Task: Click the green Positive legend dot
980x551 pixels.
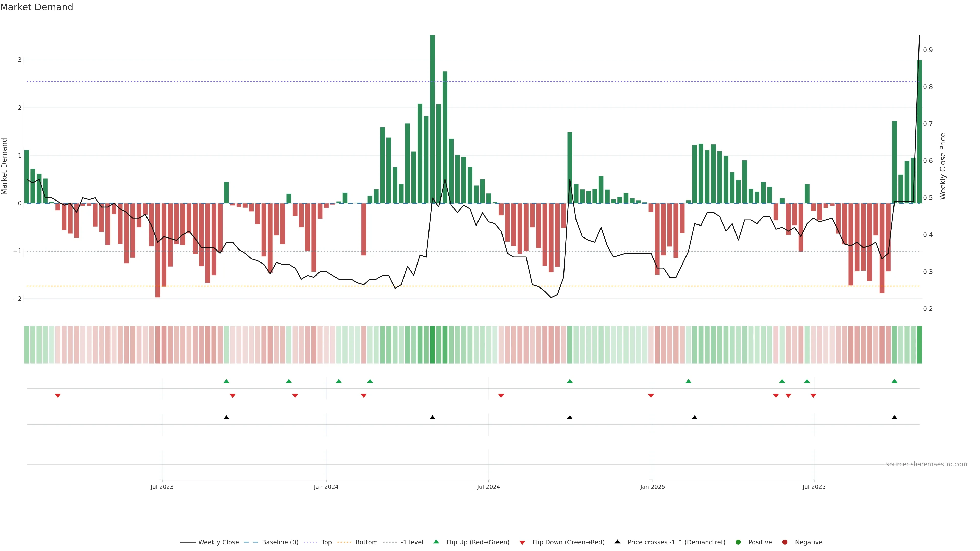Action: coord(738,542)
